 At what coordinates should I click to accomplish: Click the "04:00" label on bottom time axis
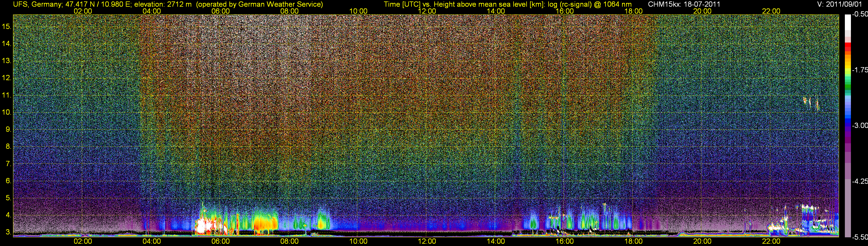coord(152,241)
